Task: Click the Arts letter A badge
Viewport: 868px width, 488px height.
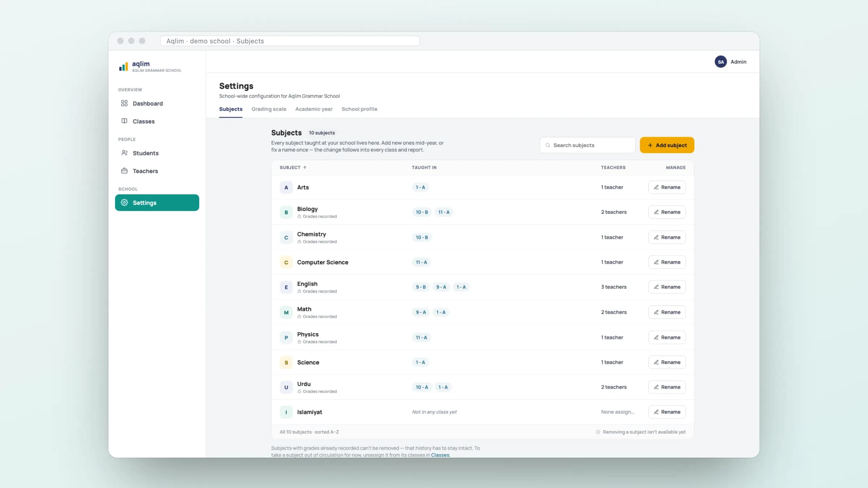Action: [x=286, y=187]
